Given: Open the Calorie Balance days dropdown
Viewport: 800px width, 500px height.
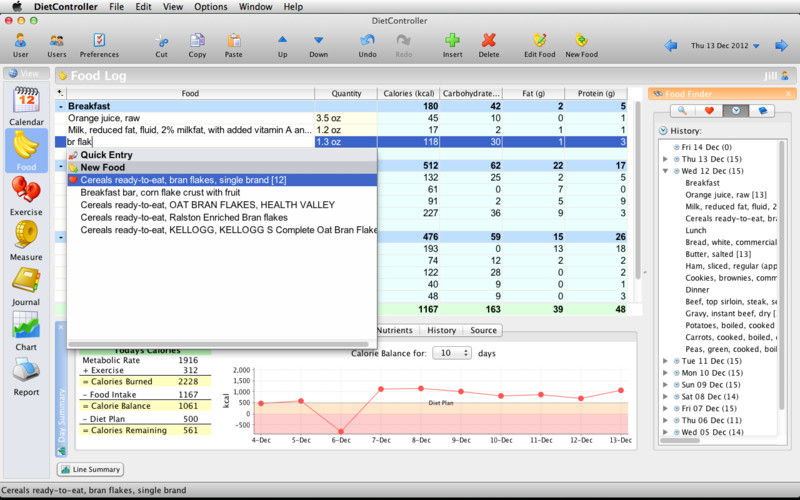Looking at the screenshot, I should 452,353.
